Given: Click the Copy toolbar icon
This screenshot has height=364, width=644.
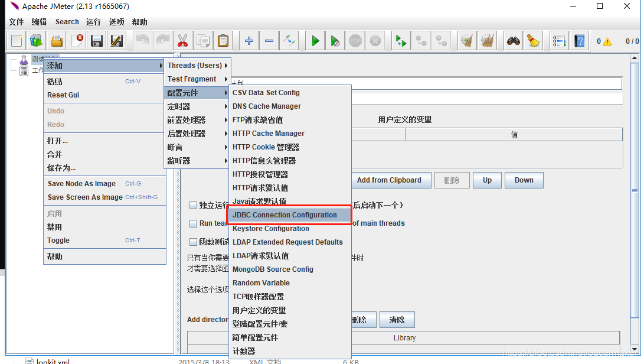Looking at the screenshot, I should pyautogui.click(x=203, y=41).
